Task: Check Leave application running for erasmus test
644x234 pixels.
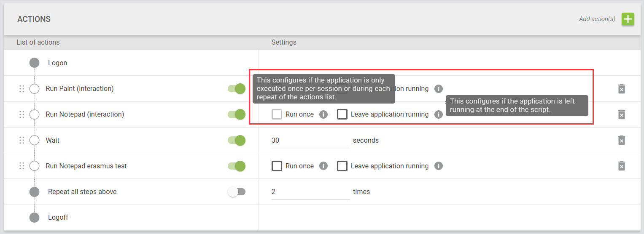Action: (342, 166)
